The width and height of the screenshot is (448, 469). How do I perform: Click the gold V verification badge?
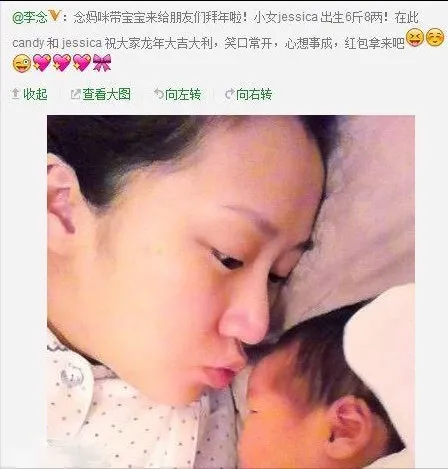click(54, 15)
